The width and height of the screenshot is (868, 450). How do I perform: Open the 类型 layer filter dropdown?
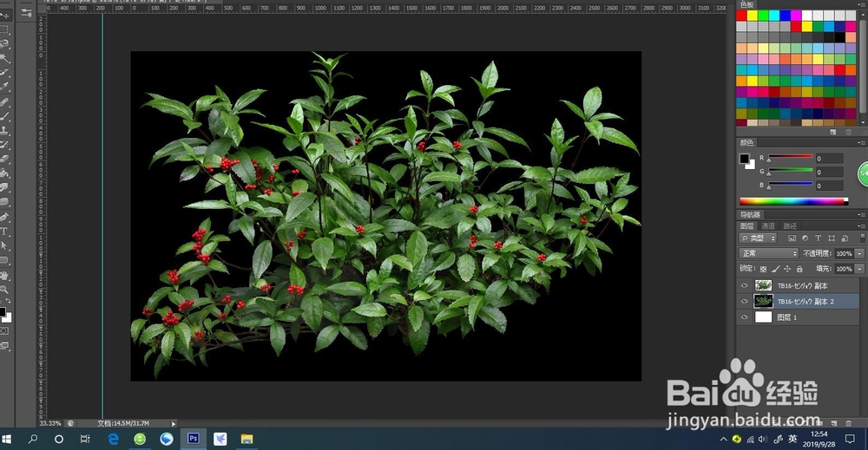click(x=759, y=238)
